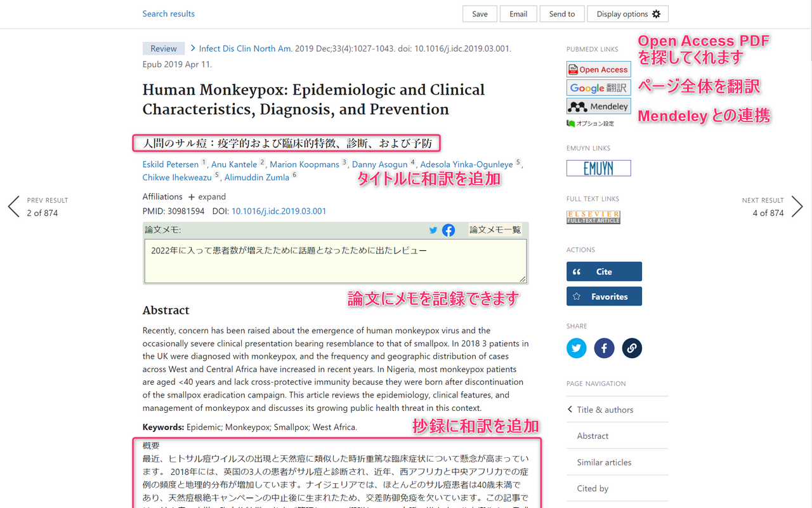
Task: Return to Search results link
Action: click(169, 14)
